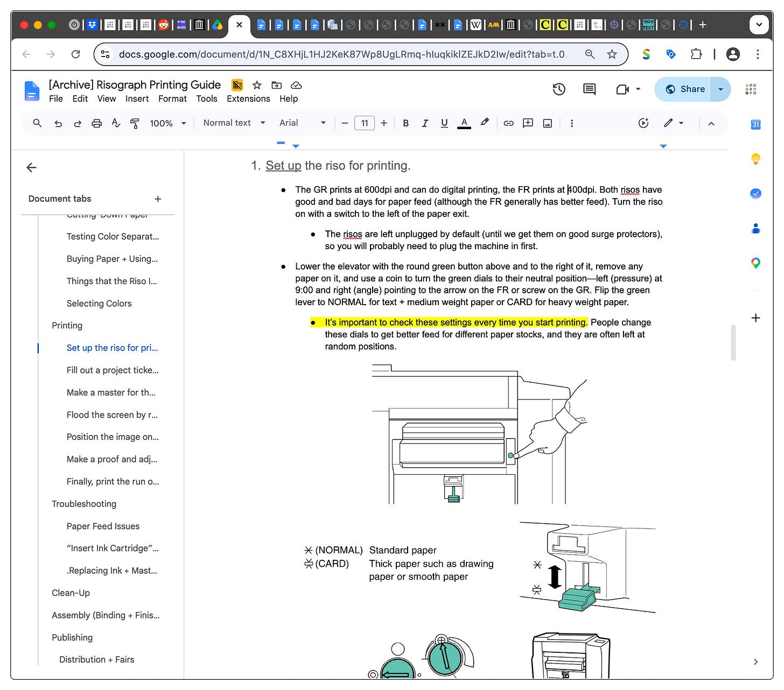Open Contacts side panel
784x690 pixels.
coord(755,228)
